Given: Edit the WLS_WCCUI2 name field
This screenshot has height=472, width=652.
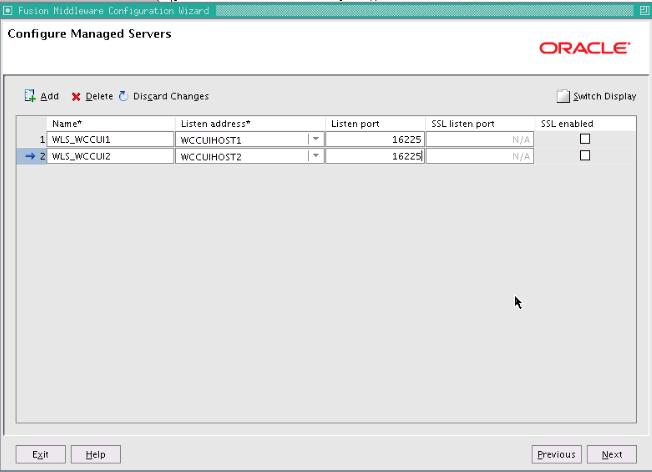Looking at the screenshot, I should click(x=110, y=156).
